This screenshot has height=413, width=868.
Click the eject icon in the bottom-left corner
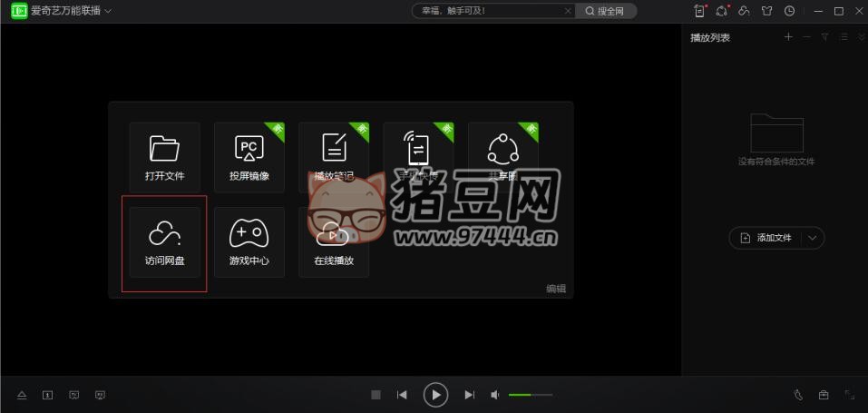[23, 395]
